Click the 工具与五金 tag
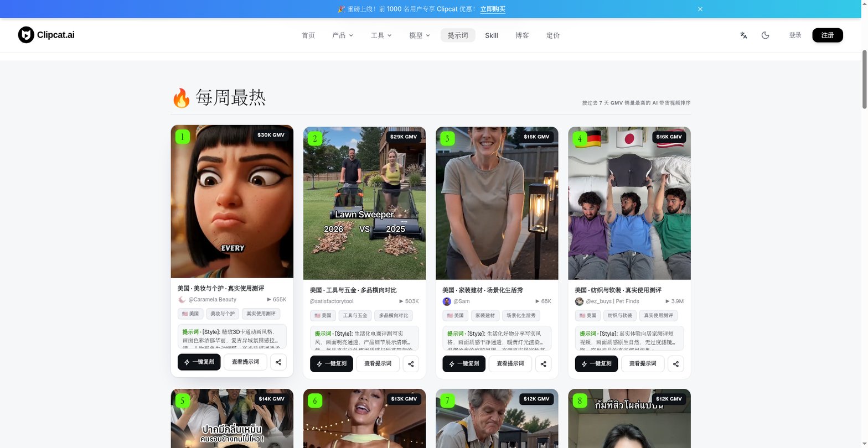 click(x=355, y=316)
